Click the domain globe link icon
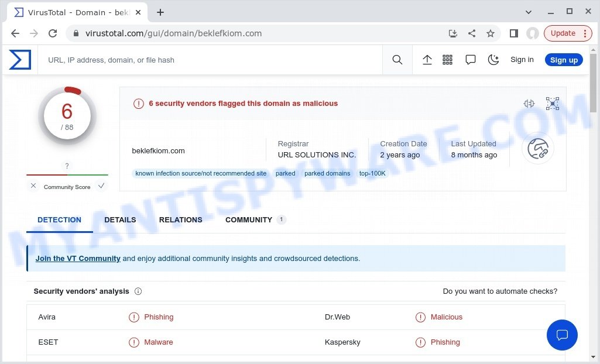Viewport: 600px width, 364px height. click(538, 149)
